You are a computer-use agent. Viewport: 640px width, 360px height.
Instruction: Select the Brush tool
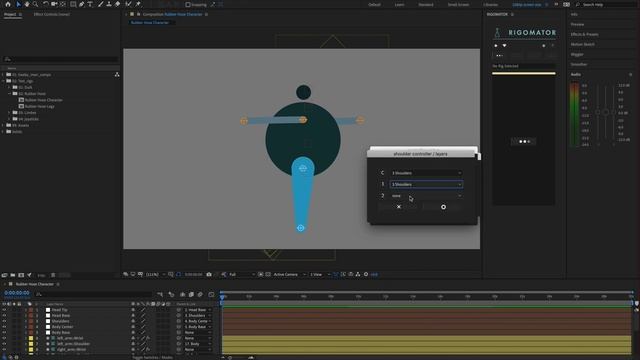[x=100, y=4]
